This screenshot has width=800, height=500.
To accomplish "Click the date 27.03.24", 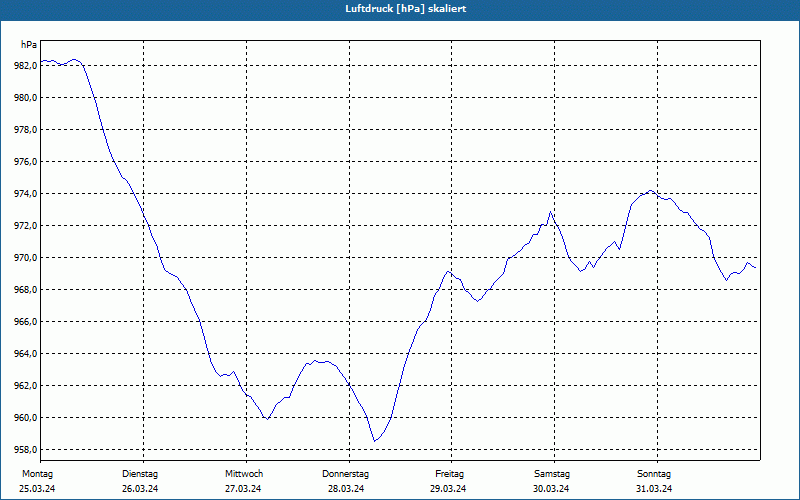I will [x=243, y=489].
